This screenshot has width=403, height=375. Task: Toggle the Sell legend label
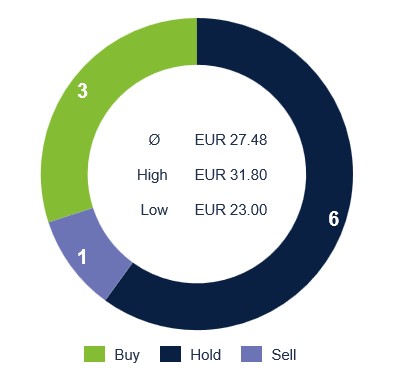click(284, 355)
